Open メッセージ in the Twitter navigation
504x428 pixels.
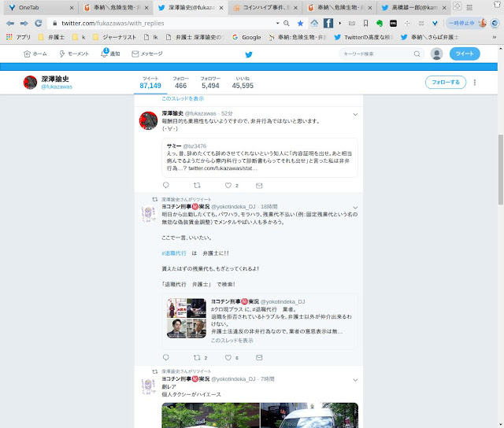147,54
